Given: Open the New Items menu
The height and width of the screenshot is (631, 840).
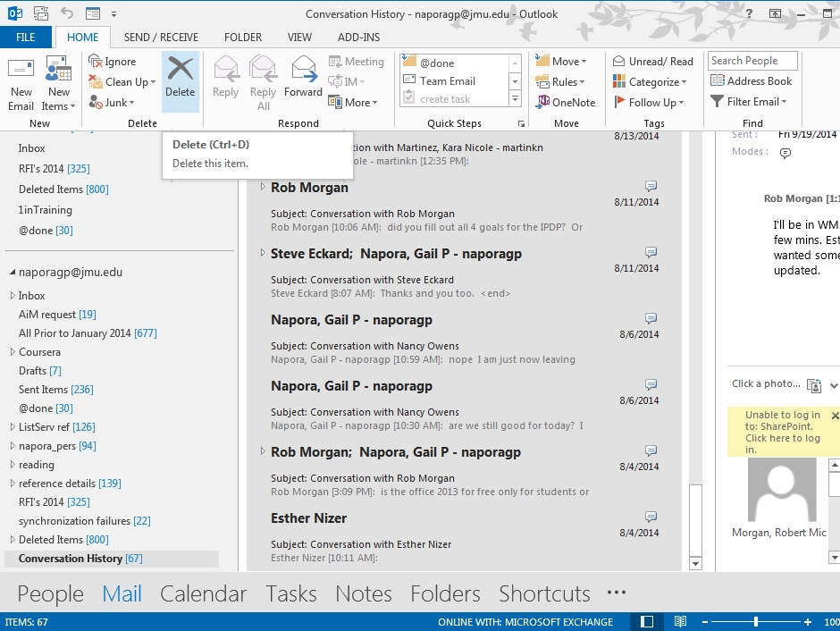Looking at the screenshot, I should [x=58, y=83].
